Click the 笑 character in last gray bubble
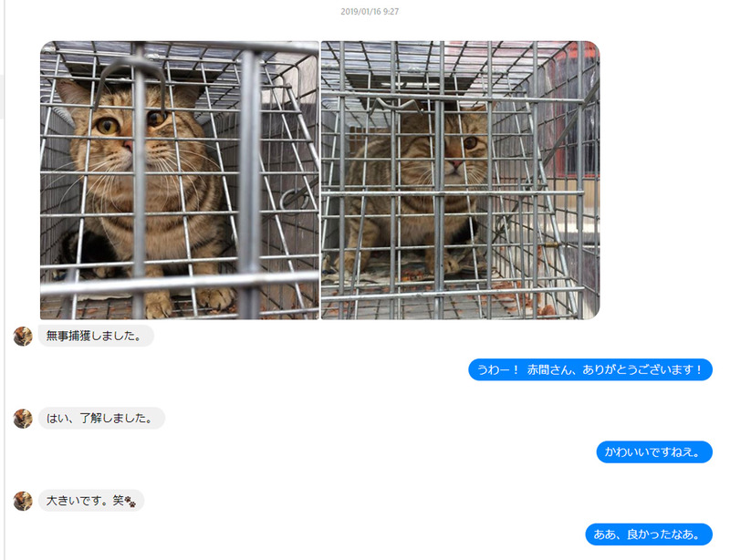This screenshot has width=730, height=560. click(x=119, y=501)
